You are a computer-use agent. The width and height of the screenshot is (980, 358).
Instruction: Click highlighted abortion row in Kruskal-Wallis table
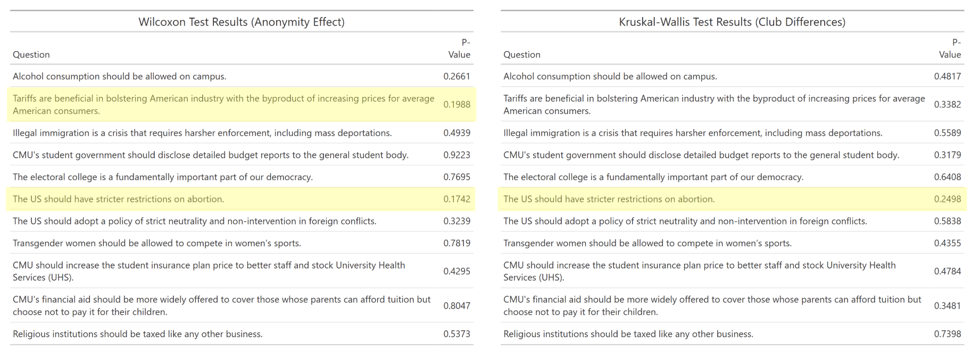(x=732, y=199)
